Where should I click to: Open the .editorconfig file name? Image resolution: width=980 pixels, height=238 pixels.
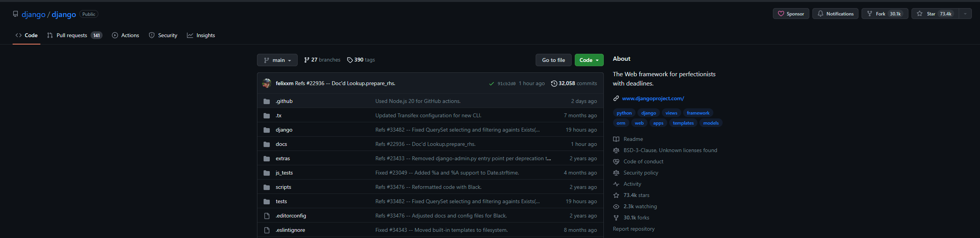(x=291, y=216)
